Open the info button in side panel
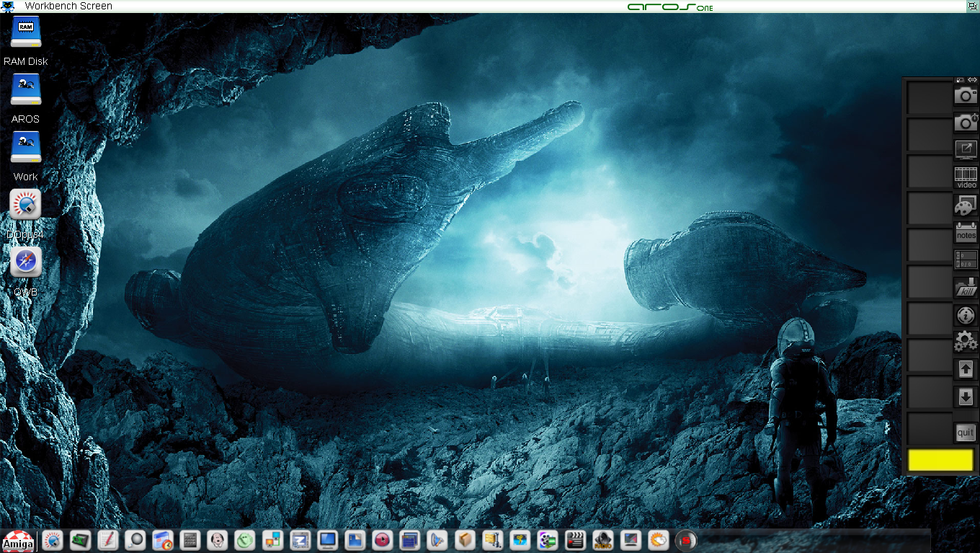Viewport: 980px width, 553px height. (966, 315)
